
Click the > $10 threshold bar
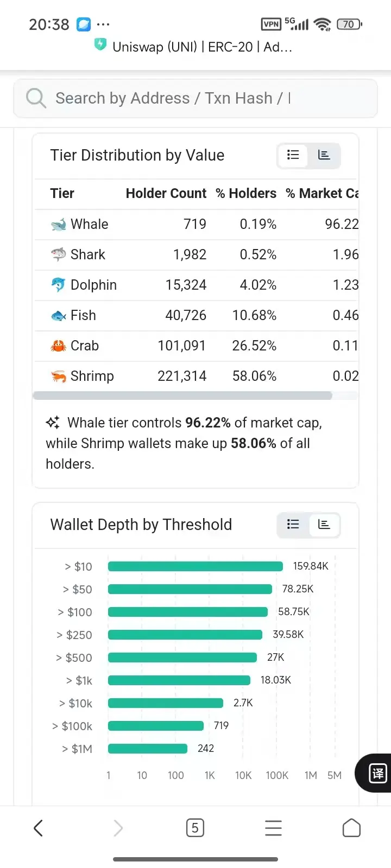click(195, 566)
